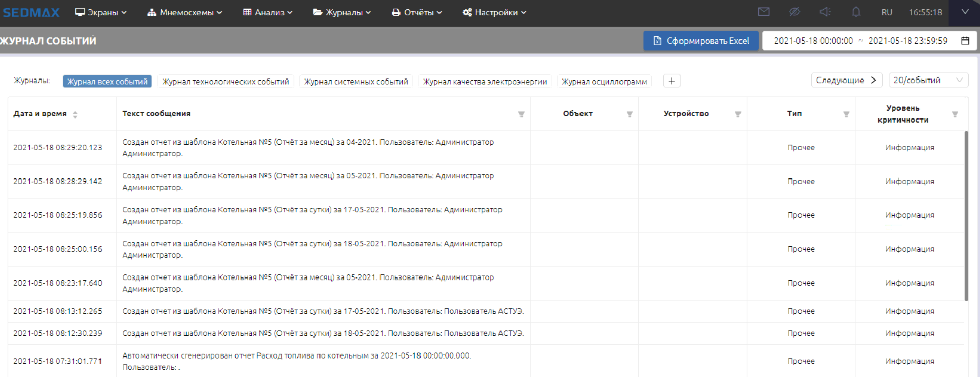Open filter for Тип column
The image size is (980, 377).
[846, 114]
